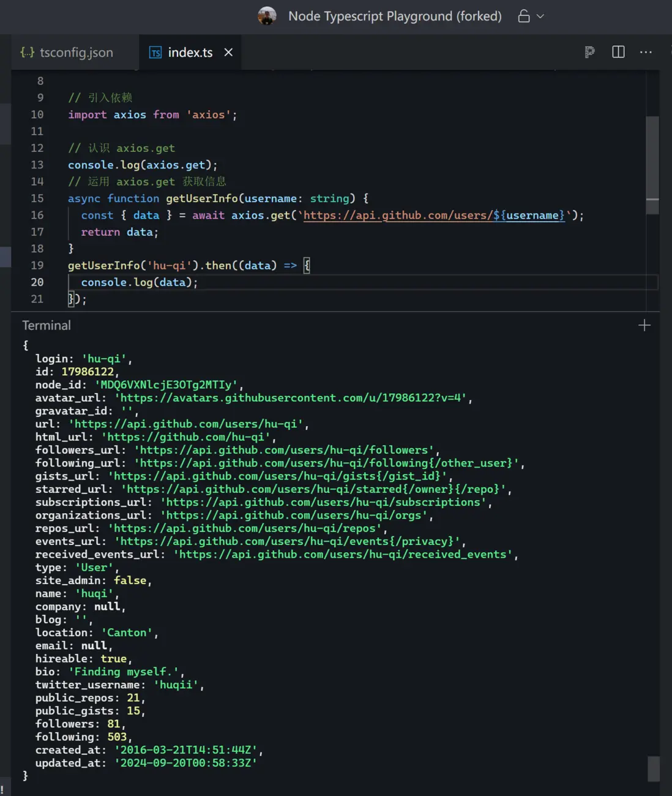Image resolution: width=672 pixels, height=796 pixels.
Task: Click the Prettier format icon
Action: pyautogui.click(x=589, y=52)
